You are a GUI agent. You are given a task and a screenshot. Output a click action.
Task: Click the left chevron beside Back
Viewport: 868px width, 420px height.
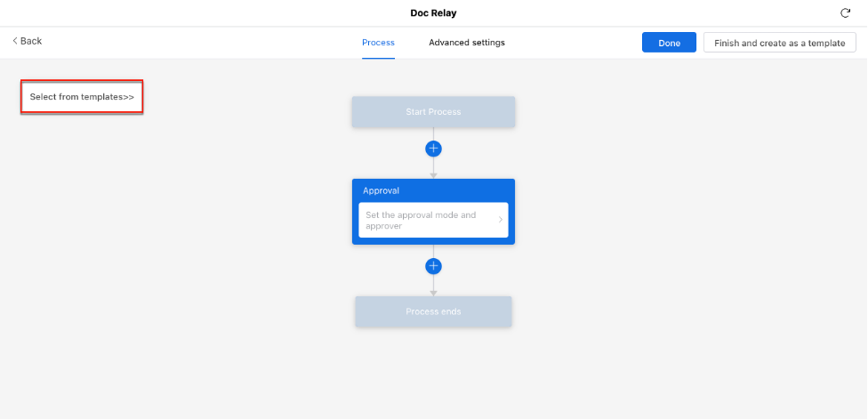(15, 41)
